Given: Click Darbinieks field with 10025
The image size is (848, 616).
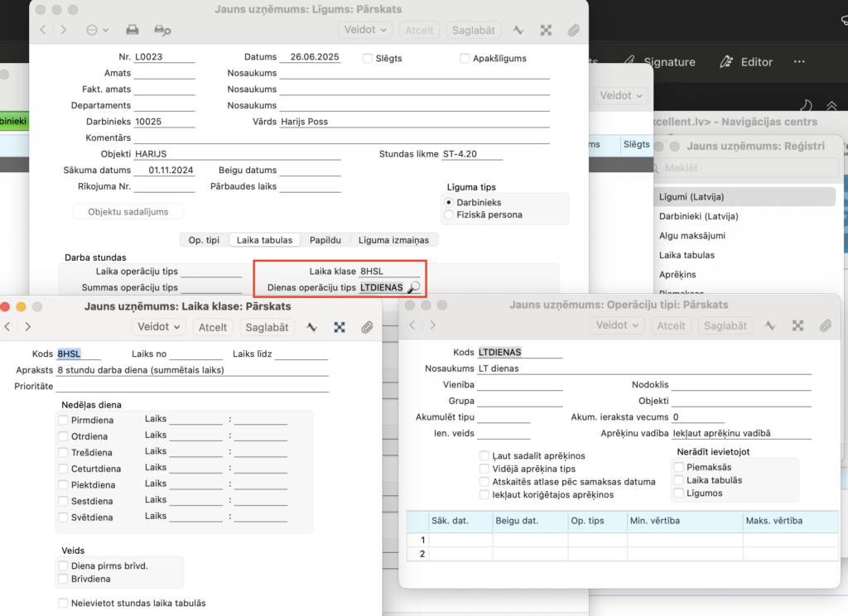Looking at the screenshot, I should [165, 122].
